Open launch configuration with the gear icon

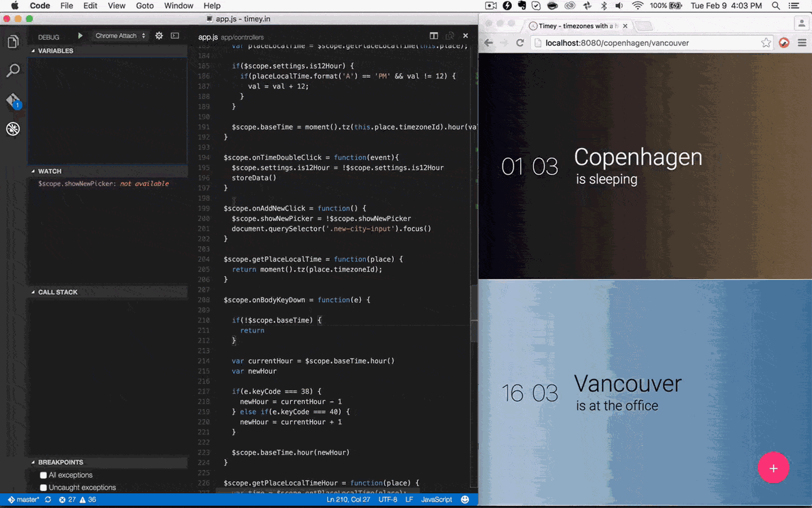[x=159, y=36]
